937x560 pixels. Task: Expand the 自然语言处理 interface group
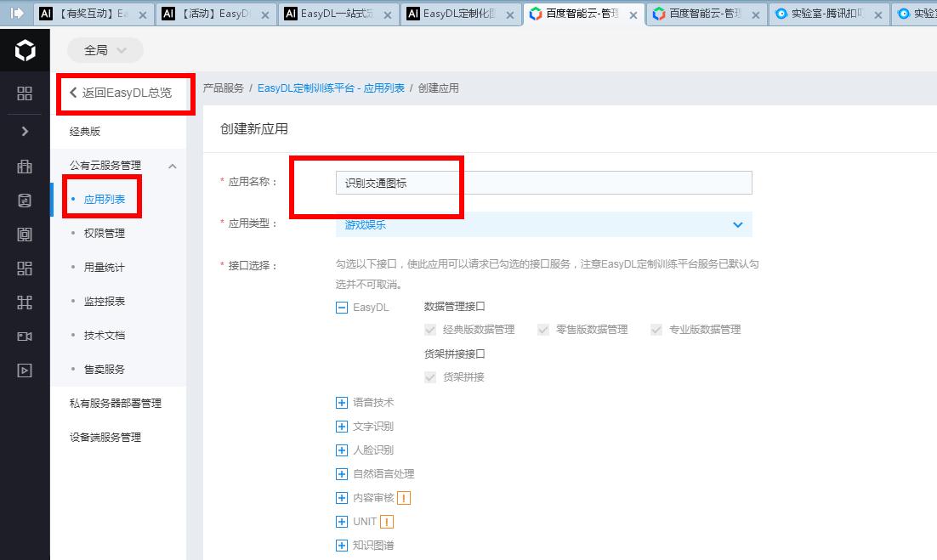pyautogui.click(x=342, y=474)
